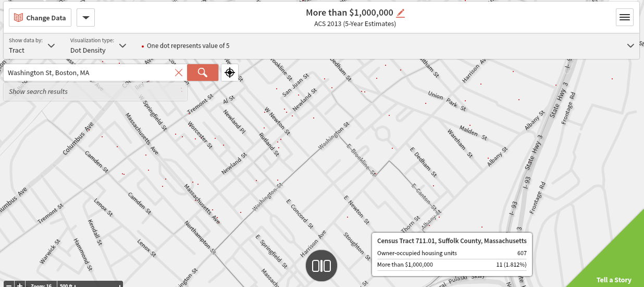This screenshot has width=644, height=287.
Task: Click the More than $1,000,000 title
Action: point(349,13)
